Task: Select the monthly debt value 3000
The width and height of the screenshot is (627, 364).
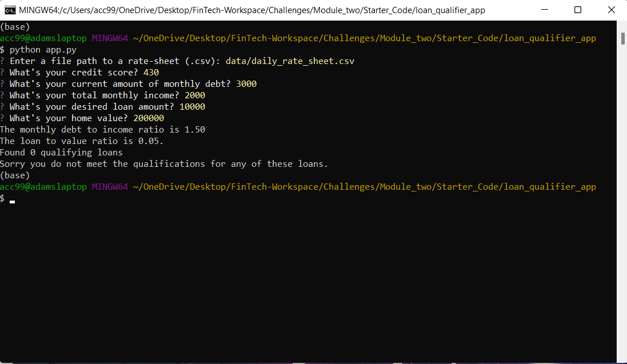Action: pyautogui.click(x=247, y=83)
